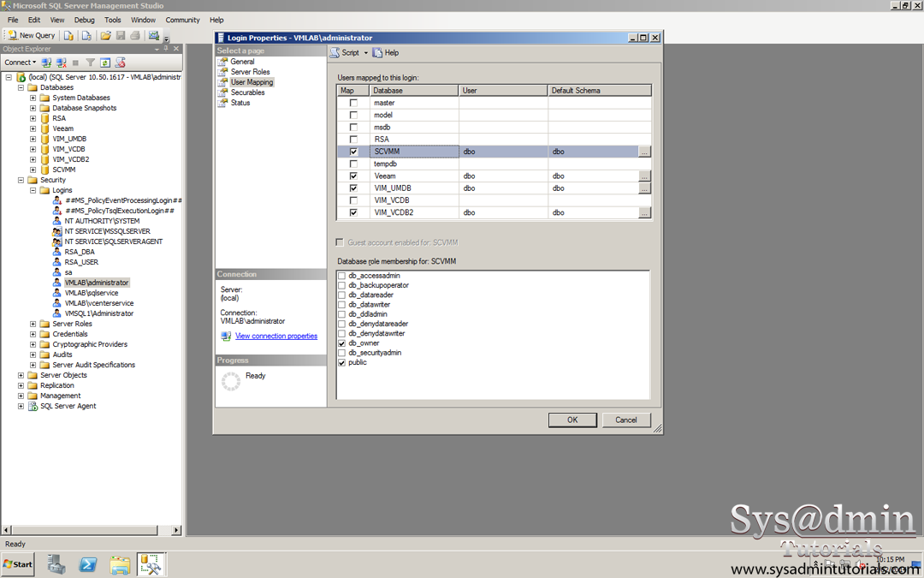Switch to the General page
Viewport: 924px width, 578px height.
pyautogui.click(x=242, y=62)
